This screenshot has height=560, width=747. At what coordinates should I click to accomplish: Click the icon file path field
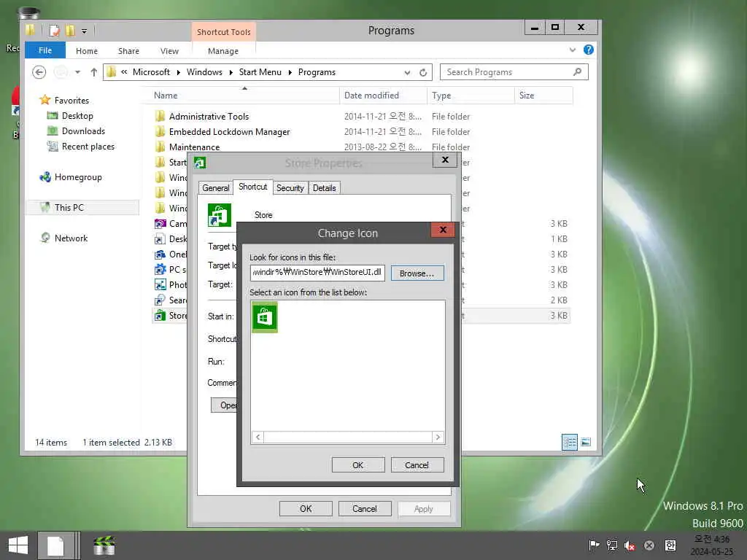tap(317, 273)
